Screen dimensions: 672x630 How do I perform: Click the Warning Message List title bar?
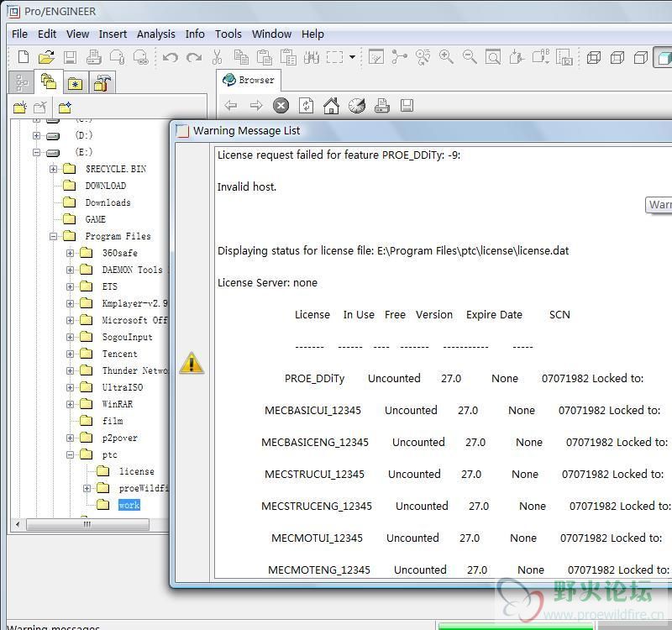coord(423,131)
